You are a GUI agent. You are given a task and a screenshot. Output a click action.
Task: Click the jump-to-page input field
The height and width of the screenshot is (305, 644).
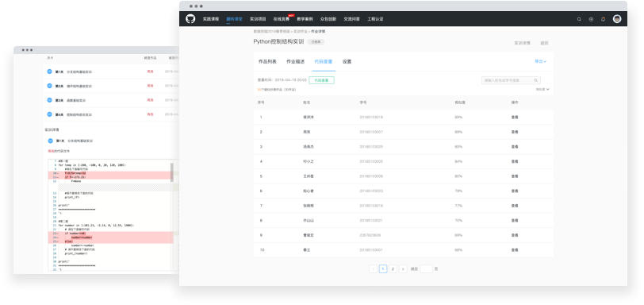tap(427, 268)
